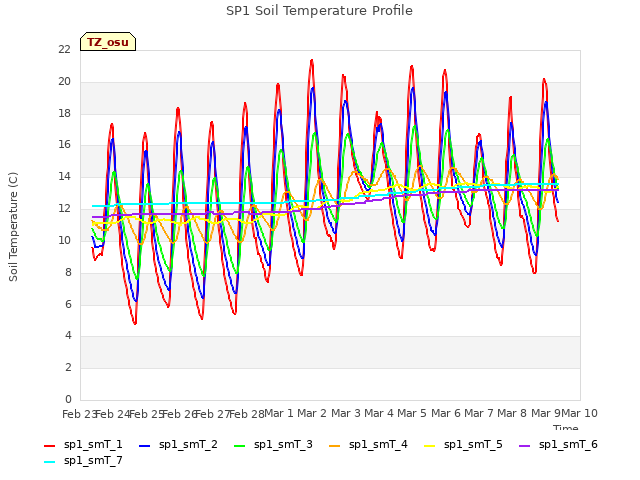This screenshot has height=480, width=640.
Task: Click the Feb 23 x-axis tick label
Action: pyautogui.click(x=80, y=414)
